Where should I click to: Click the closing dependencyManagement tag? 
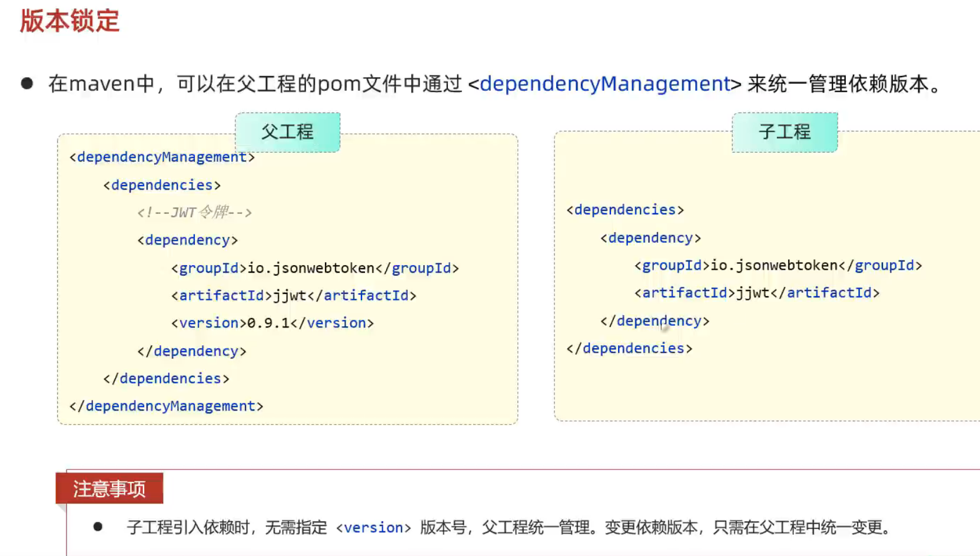coord(166,406)
